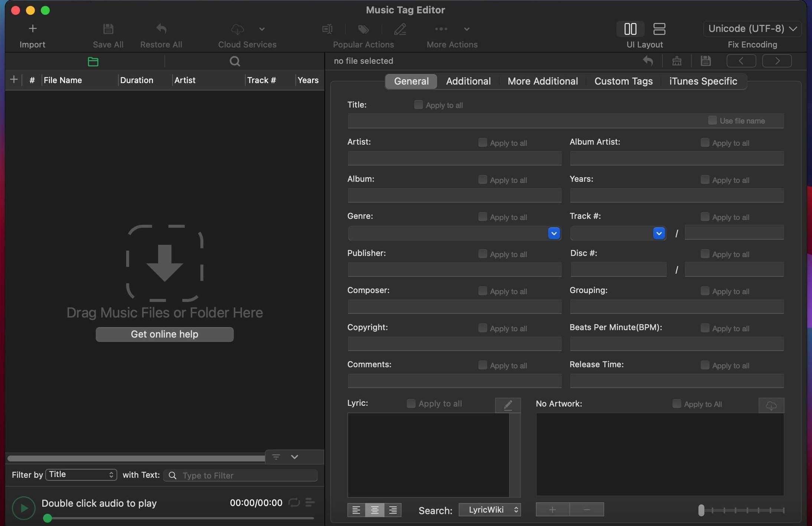Add column plus icon in table header
This screenshot has height=526, width=812.
click(x=14, y=80)
